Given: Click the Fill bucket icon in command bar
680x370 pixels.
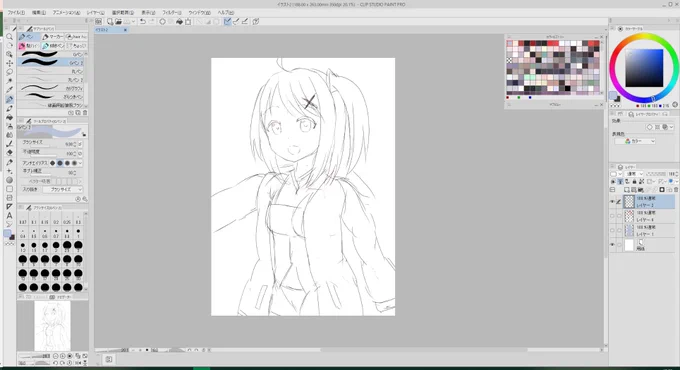Looking at the screenshot, I should click(x=179, y=21).
